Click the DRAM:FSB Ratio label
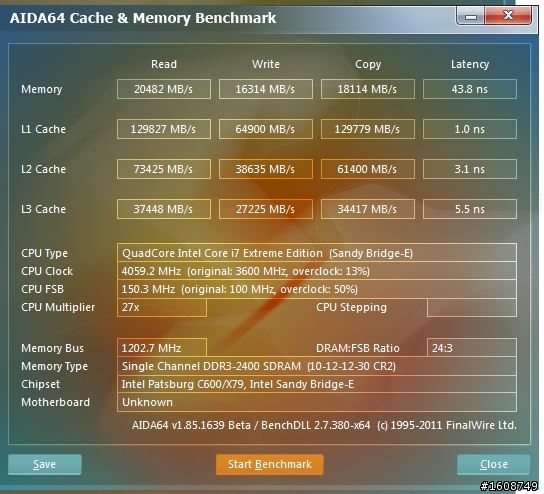Image resolution: width=544 pixels, height=494 pixels. point(358,348)
